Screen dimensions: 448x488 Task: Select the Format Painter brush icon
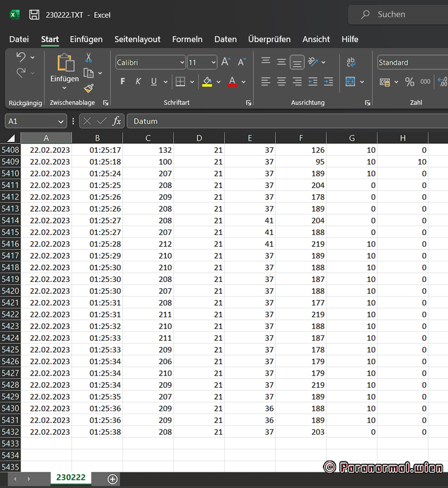click(x=88, y=88)
